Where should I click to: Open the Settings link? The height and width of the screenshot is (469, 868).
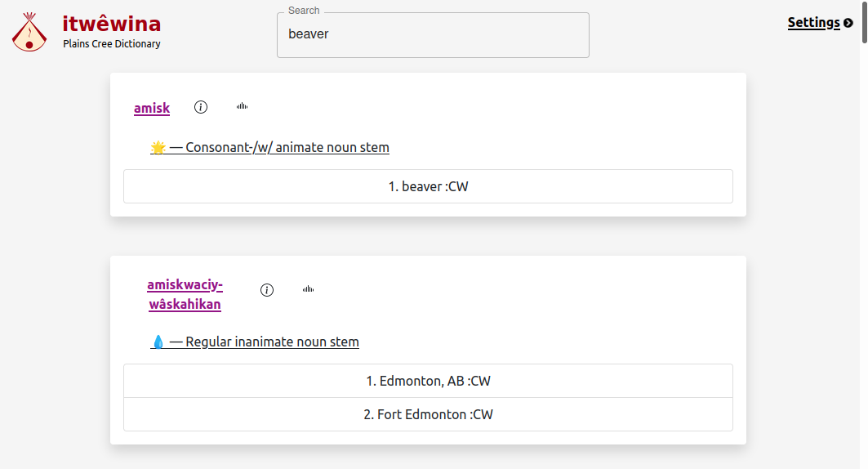pyautogui.click(x=813, y=23)
